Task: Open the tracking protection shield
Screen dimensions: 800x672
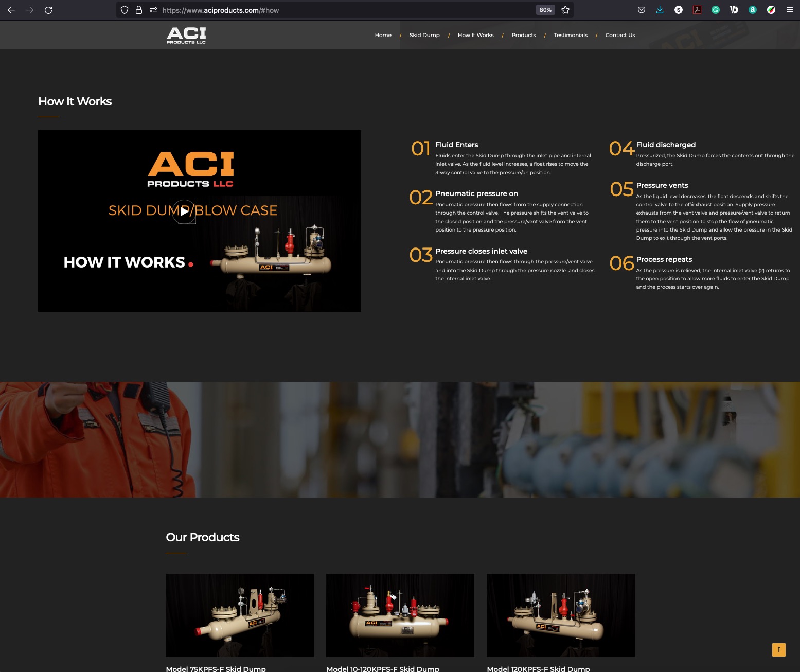Action: pyautogui.click(x=125, y=10)
